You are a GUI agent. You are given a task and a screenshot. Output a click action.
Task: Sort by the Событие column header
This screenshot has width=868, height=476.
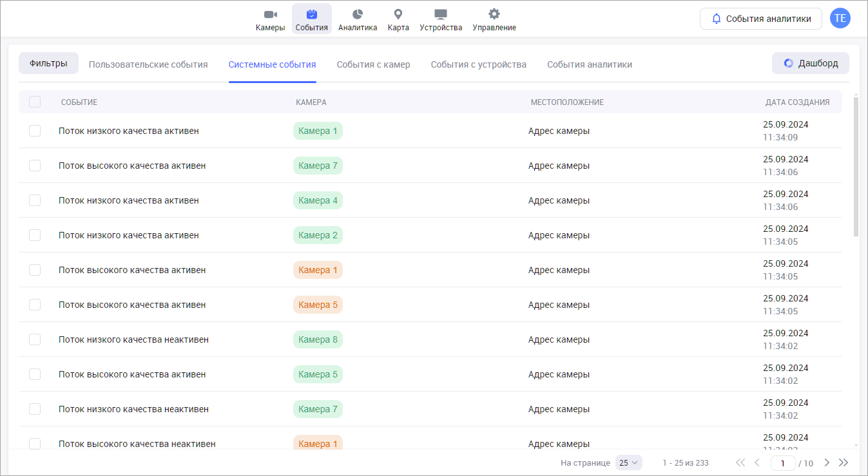tap(79, 102)
